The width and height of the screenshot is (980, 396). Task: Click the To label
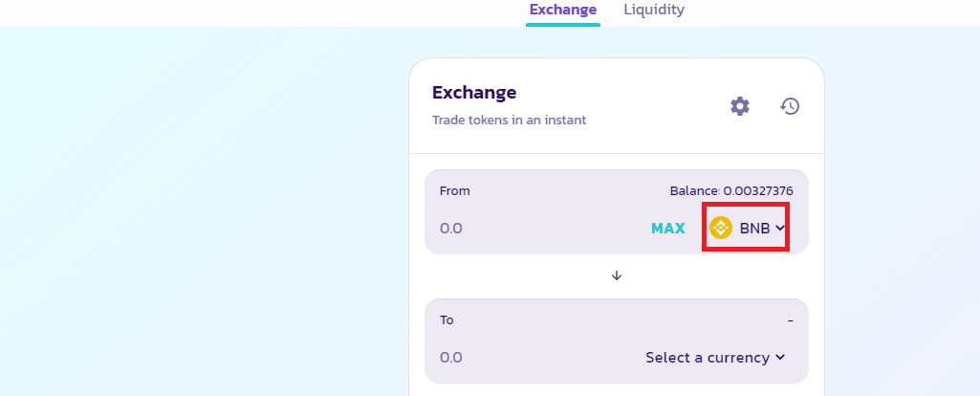(446, 320)
